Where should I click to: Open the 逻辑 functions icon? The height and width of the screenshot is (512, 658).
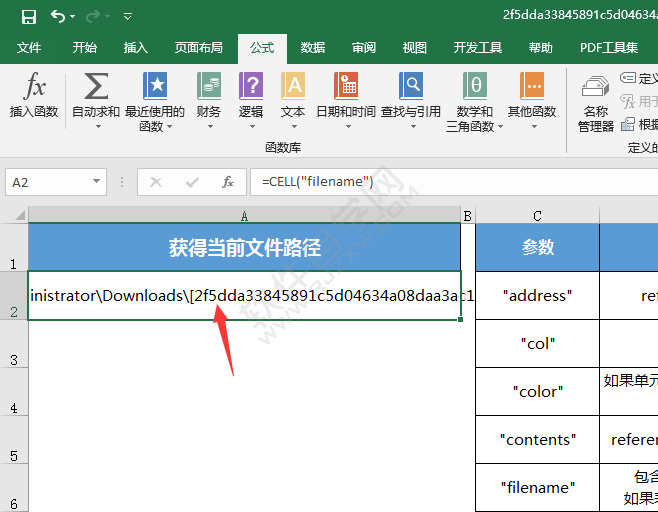[x=251, y=86]
